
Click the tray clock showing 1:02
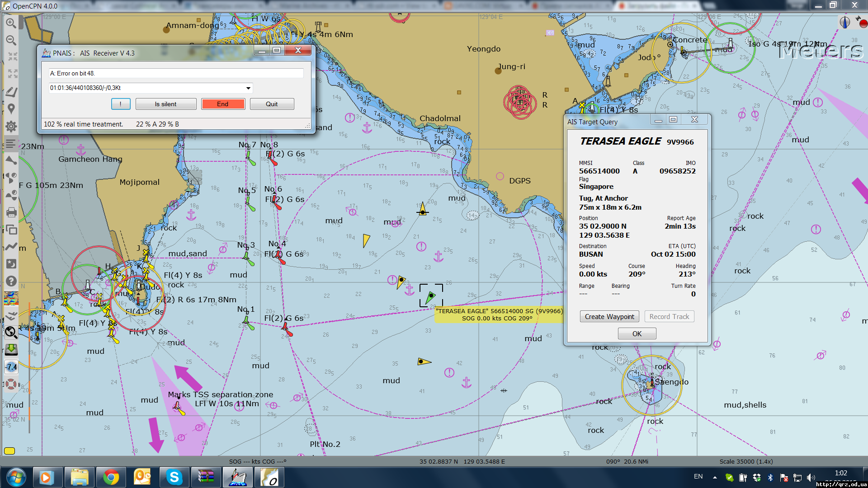click(841, 473)
